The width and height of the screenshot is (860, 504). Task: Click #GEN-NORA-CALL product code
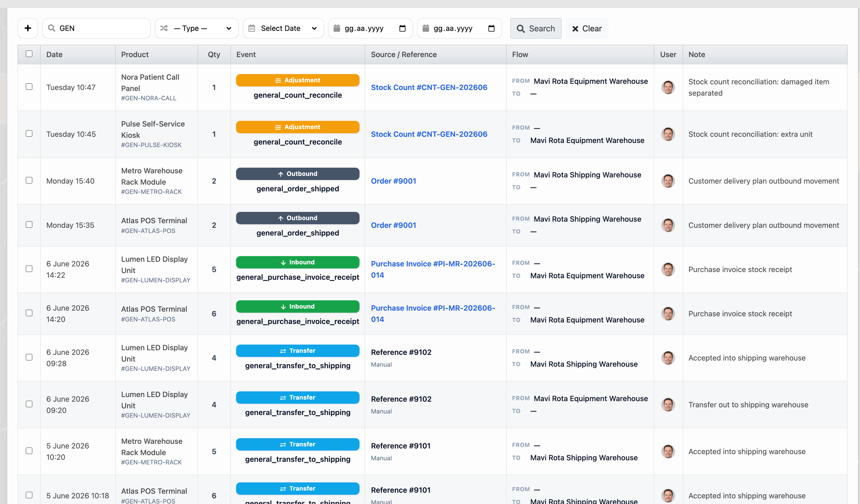[149, 98]
